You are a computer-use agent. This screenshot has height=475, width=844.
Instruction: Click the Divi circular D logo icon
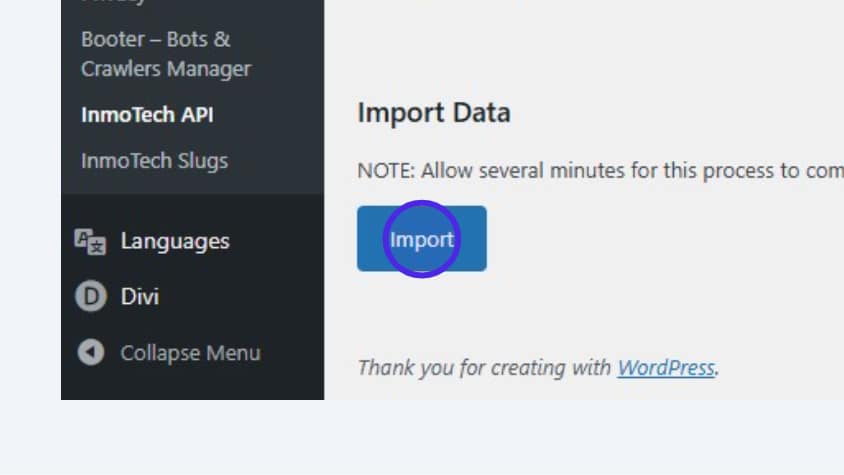90,297
